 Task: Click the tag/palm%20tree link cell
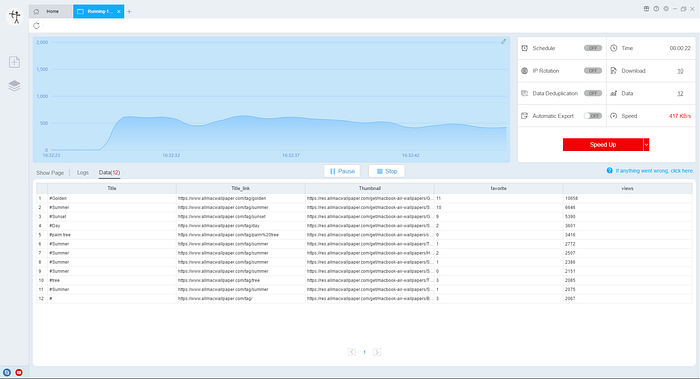241,235
